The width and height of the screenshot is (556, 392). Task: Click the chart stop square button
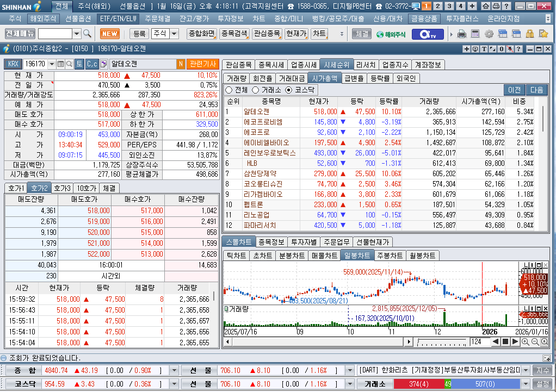[x=505, y=341]
